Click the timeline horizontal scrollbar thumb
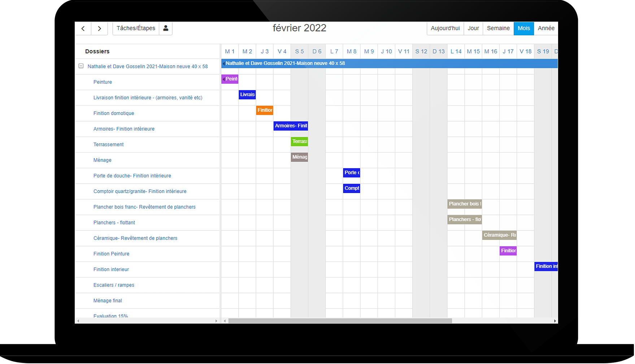This screenshot has width=635, height=364. click(x=340, y=321)
